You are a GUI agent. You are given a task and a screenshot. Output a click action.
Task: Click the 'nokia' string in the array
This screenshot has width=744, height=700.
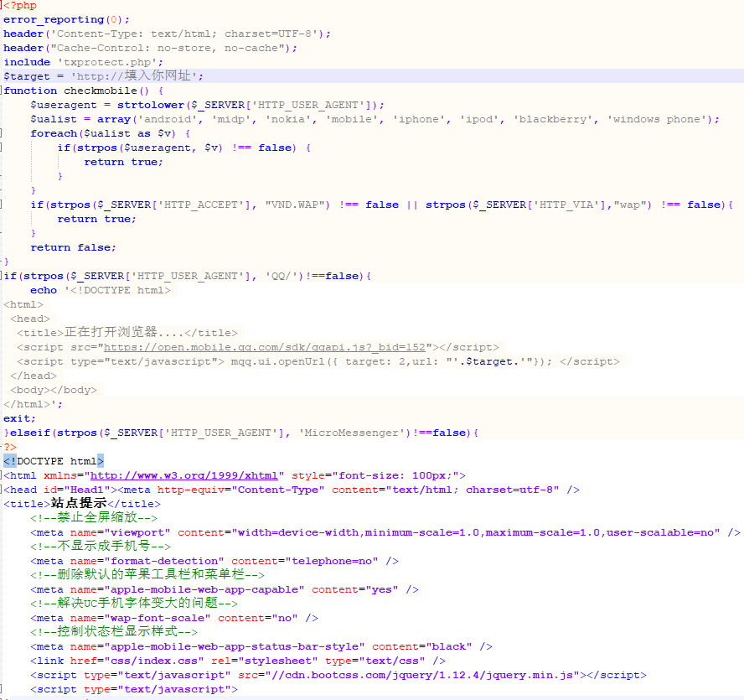tap(288, 120)
